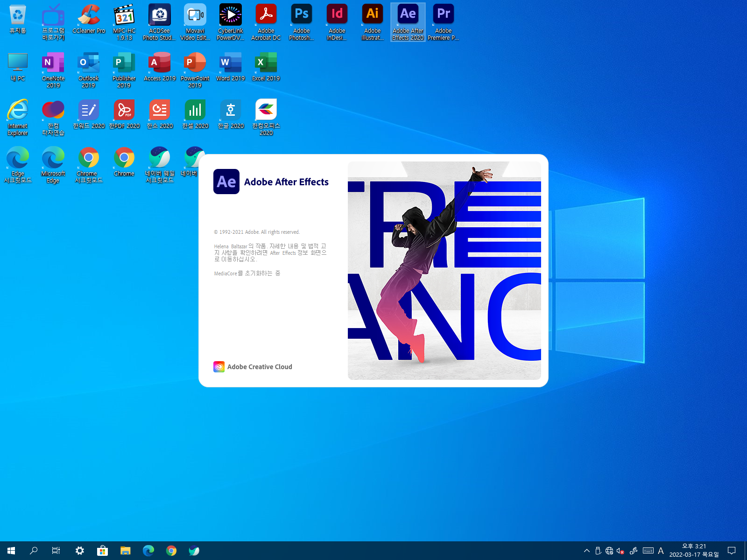The height and width of the screenshot is (560, 747).
Task: Select the Outlook 2019 desktop icon
Action: click(89, 70)
